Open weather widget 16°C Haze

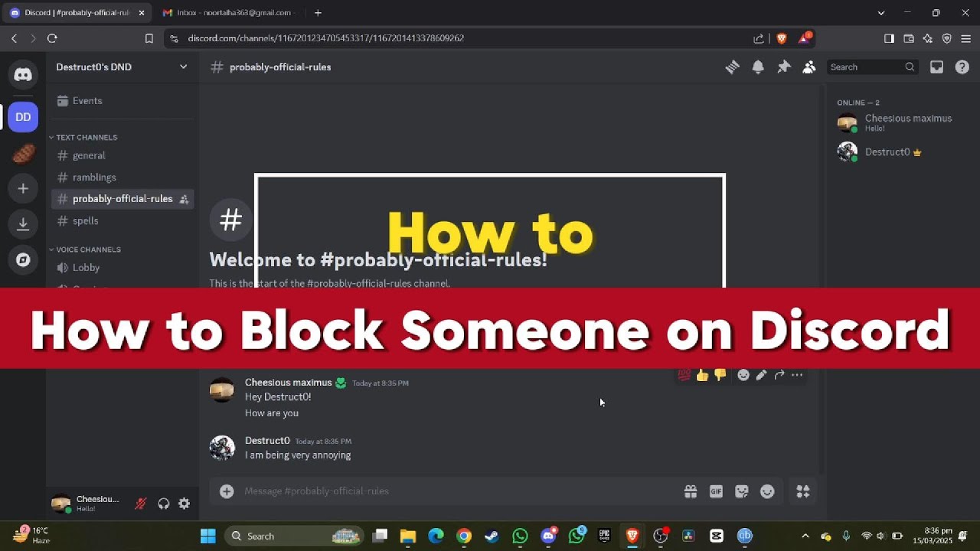(x=31, y=535)
